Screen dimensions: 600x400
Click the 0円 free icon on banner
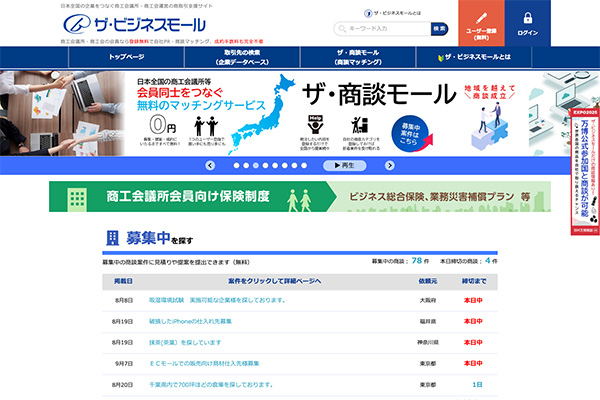[162, 125]
